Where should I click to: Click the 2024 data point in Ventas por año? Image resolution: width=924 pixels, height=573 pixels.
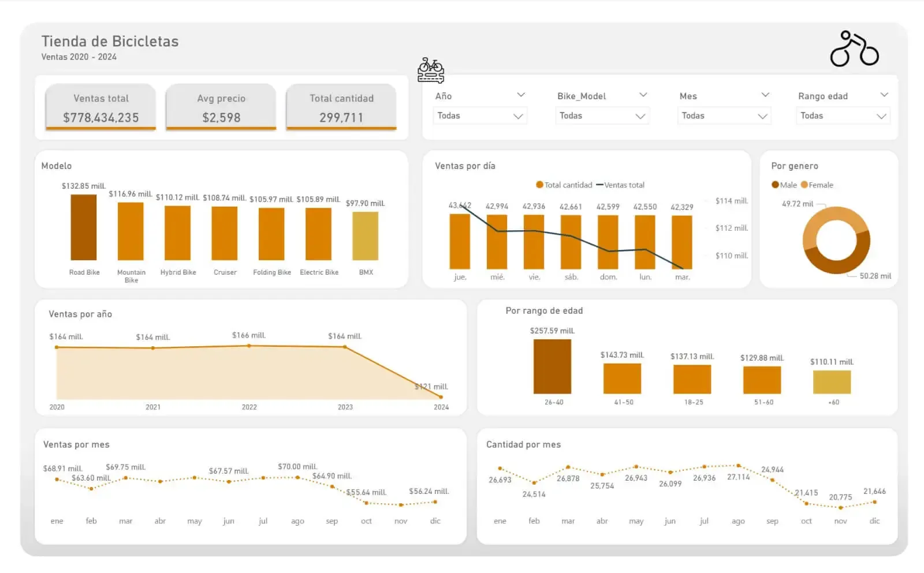[441, 397]
